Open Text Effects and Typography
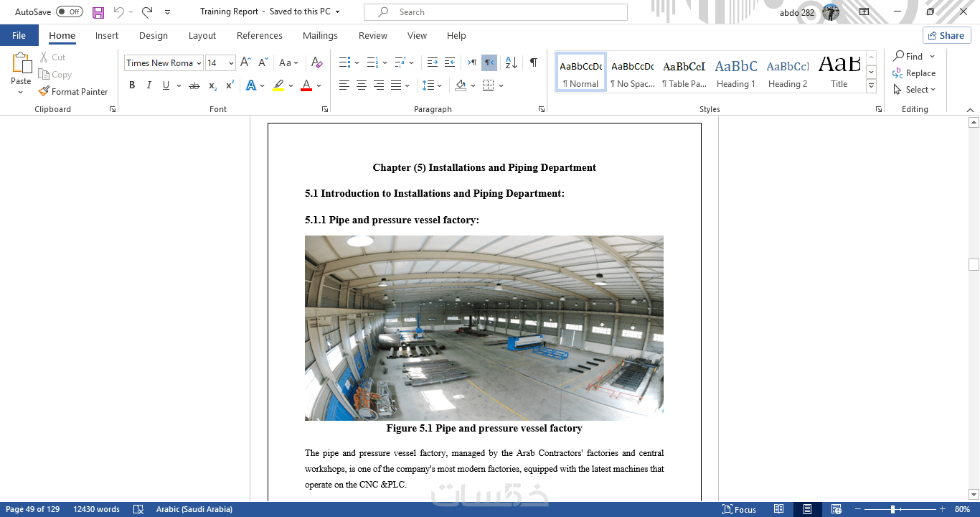The width and height of the screenshot is (980, 517). pos(251,85)
